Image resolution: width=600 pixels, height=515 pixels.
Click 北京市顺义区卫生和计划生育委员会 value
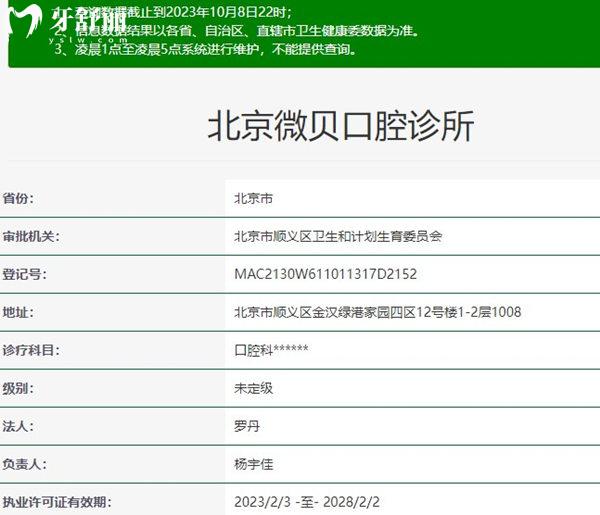[338, 236]
